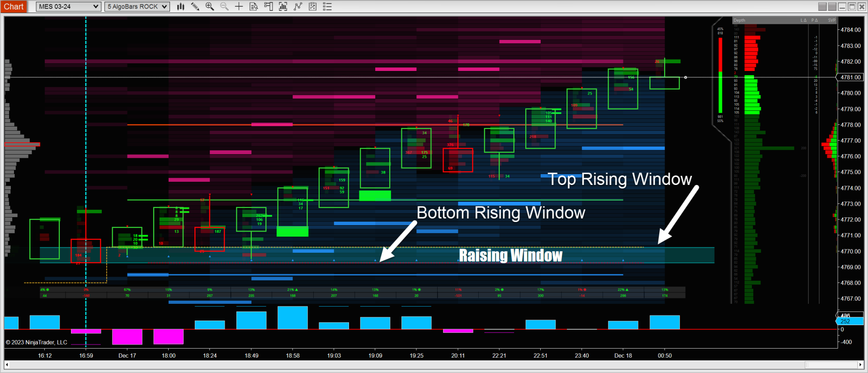Click the 00:50 time axis label
868x373 pixels.
coord(665,356)
